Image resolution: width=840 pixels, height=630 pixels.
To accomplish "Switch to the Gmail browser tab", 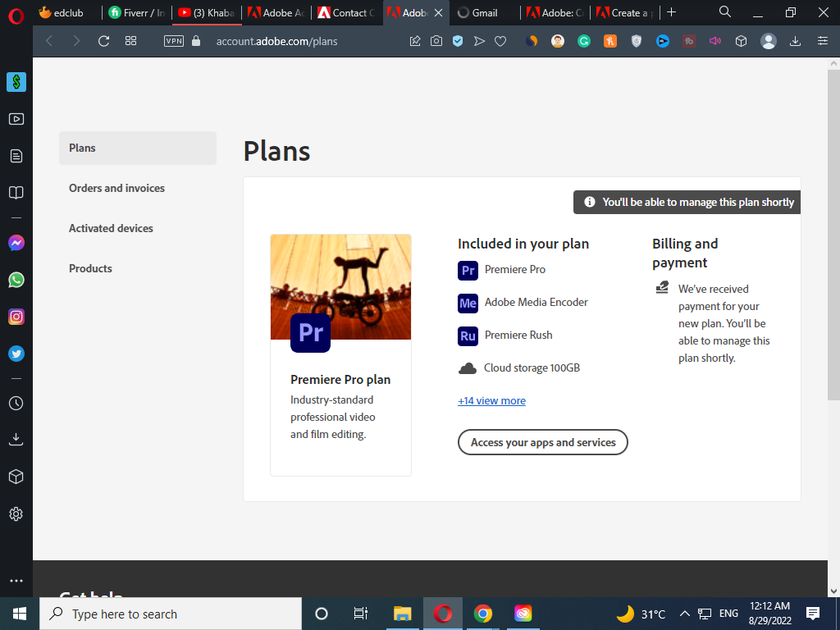I will 485,12.
